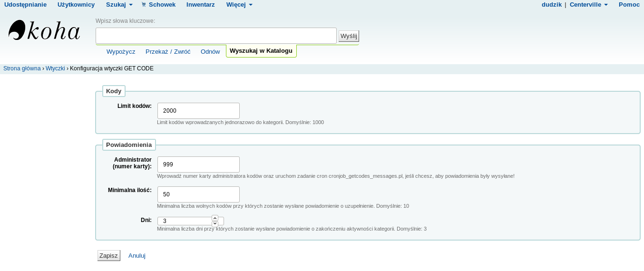Switch to the Odnów tab
The image size is (644, 271).
pyautogui.click(x=210, y=51)
